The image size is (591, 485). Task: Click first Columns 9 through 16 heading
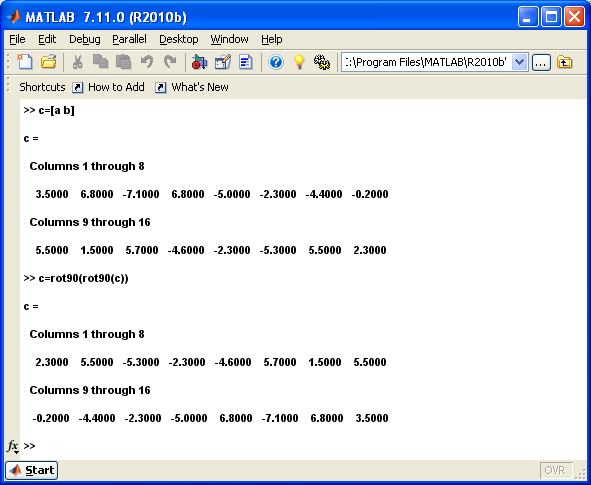90,222
